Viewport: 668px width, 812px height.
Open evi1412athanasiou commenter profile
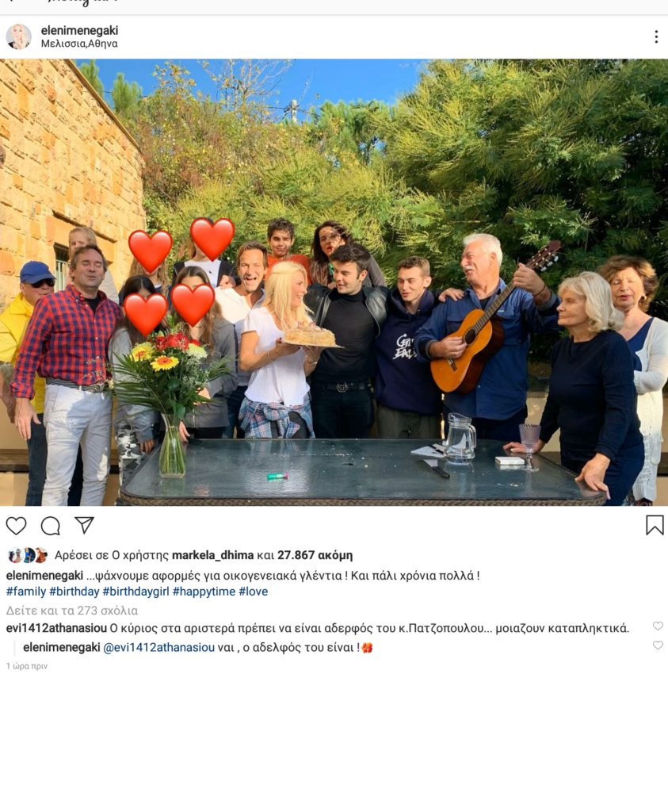click(x=56, y=629)
